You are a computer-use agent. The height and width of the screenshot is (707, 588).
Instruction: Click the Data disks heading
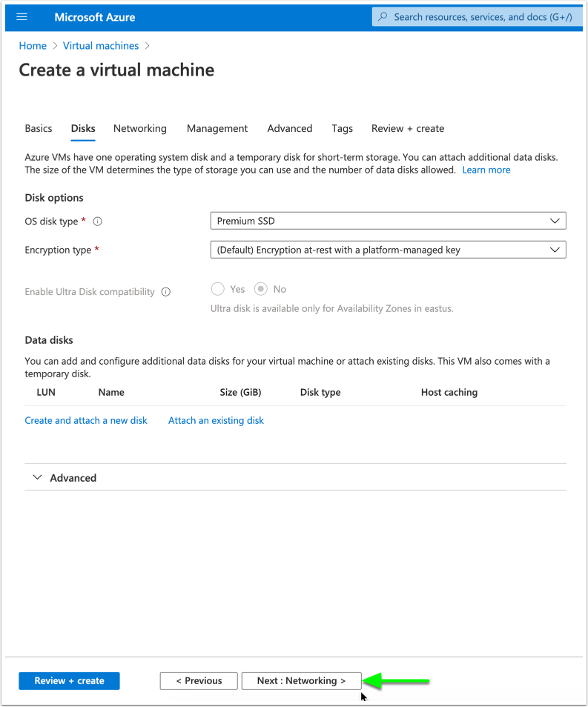tap(49, 340)
